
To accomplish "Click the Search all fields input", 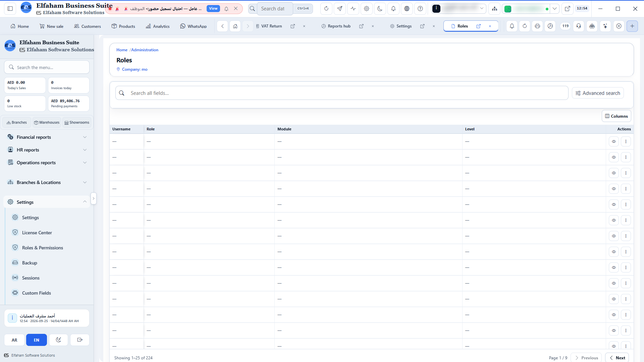I will 342,93.
